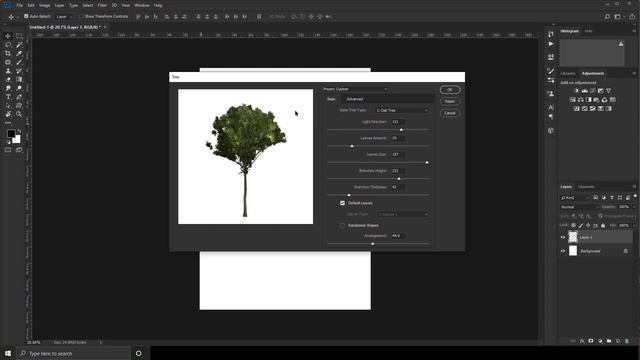
Task: Select the Pen tool
Action: click(x=19, y=97)
